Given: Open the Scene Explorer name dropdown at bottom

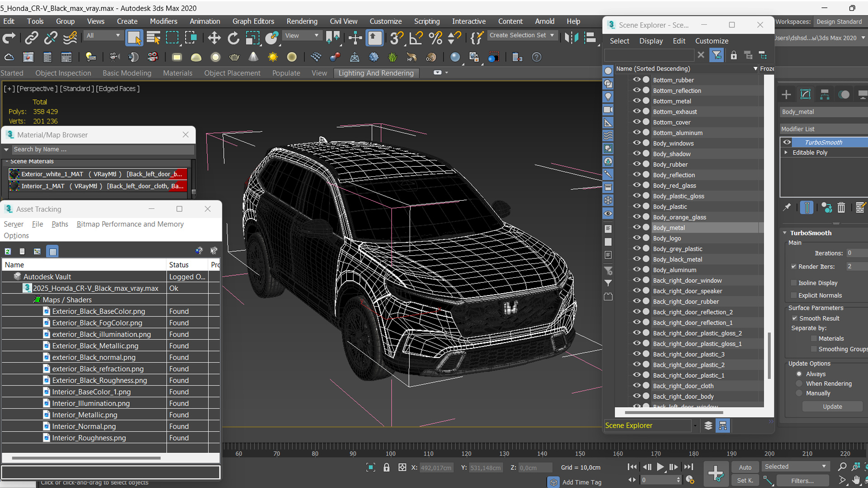Looking at the screenshot, I should [x=695, y=426].
